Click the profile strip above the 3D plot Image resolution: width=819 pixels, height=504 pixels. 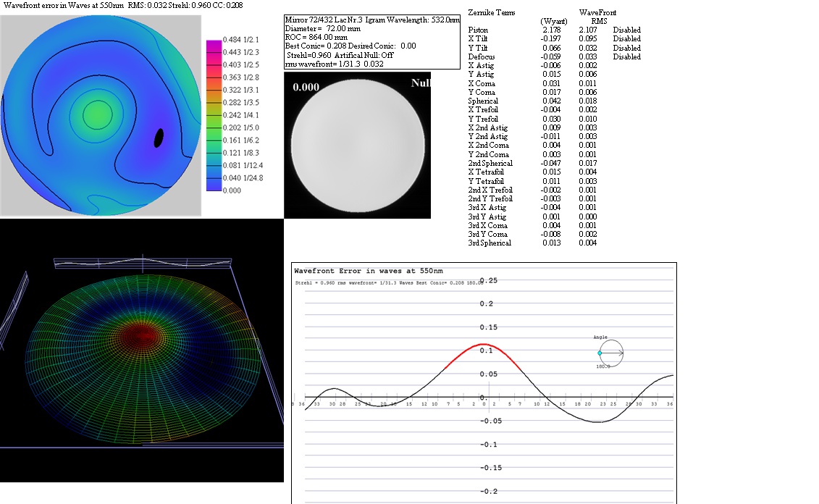point(142,264)
